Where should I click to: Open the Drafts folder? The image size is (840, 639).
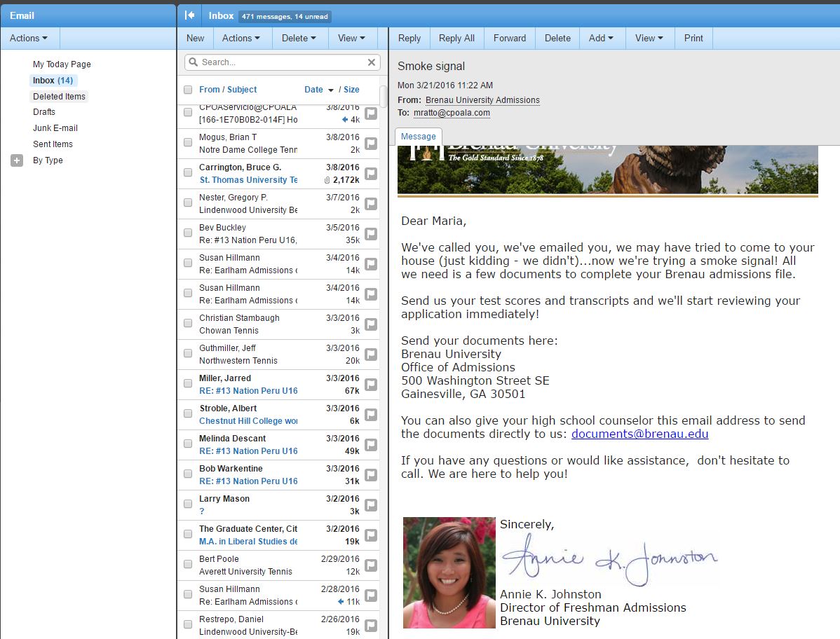[x=44, y=112]
